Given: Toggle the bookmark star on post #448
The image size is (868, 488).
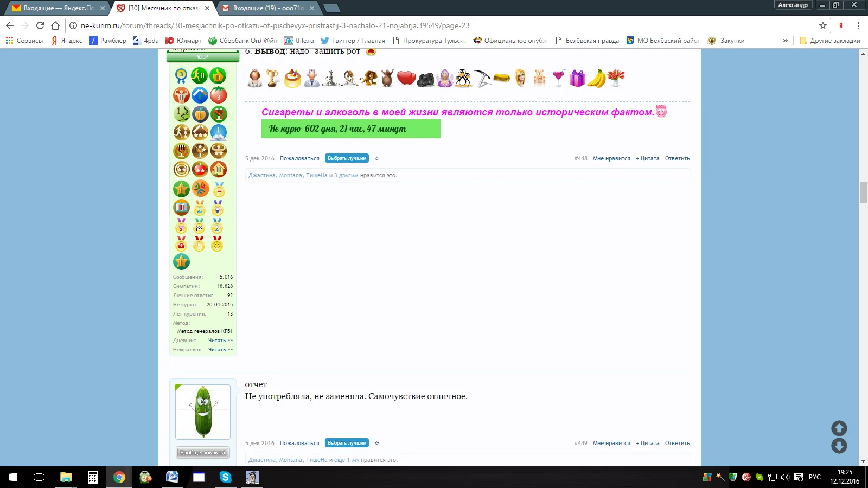Looking at the screenshot, I should [x=376, y=159].
